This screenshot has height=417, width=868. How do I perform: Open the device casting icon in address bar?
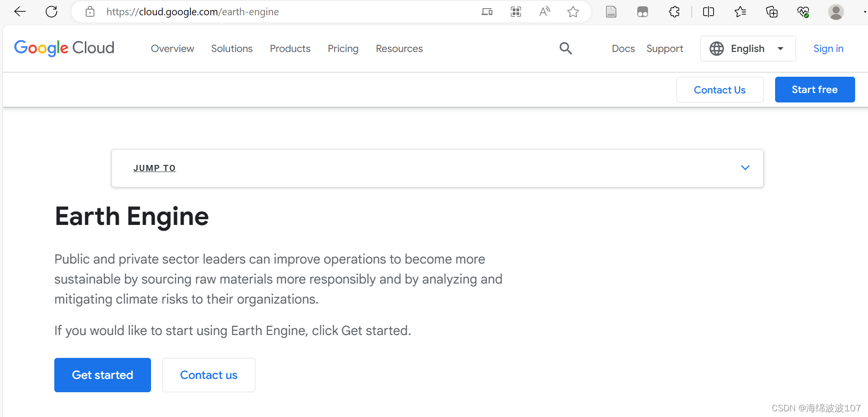[x=487, y=12]
